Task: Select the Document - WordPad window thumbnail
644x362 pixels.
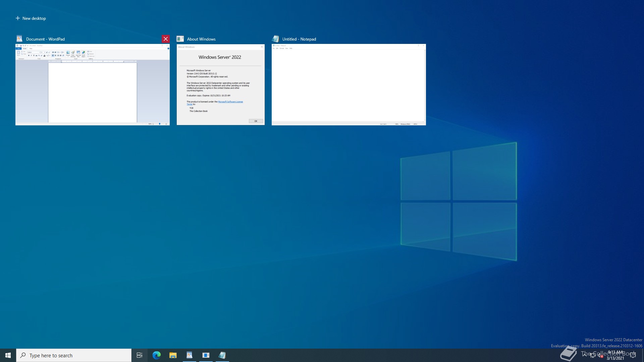Action: (x=93, y=84)
